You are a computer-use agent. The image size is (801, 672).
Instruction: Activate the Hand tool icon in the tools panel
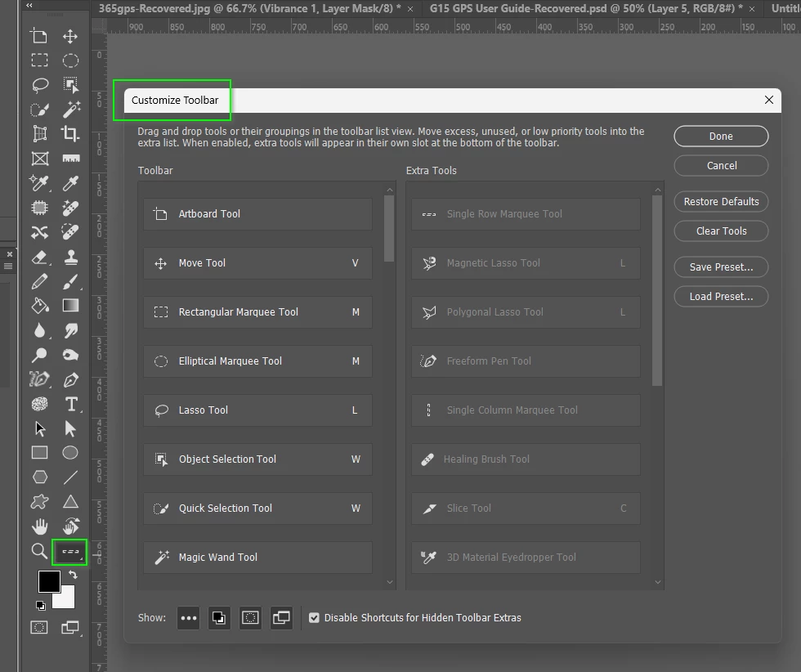click(x=40, y=526)
